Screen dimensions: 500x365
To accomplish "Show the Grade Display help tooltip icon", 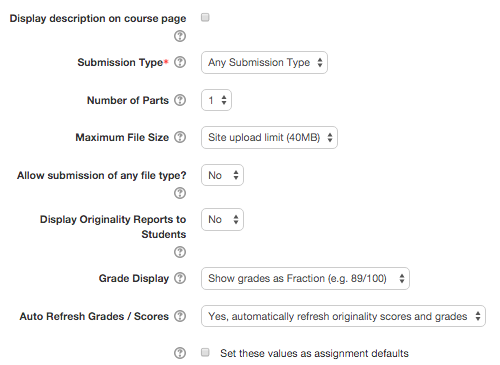I will point(180,278).
